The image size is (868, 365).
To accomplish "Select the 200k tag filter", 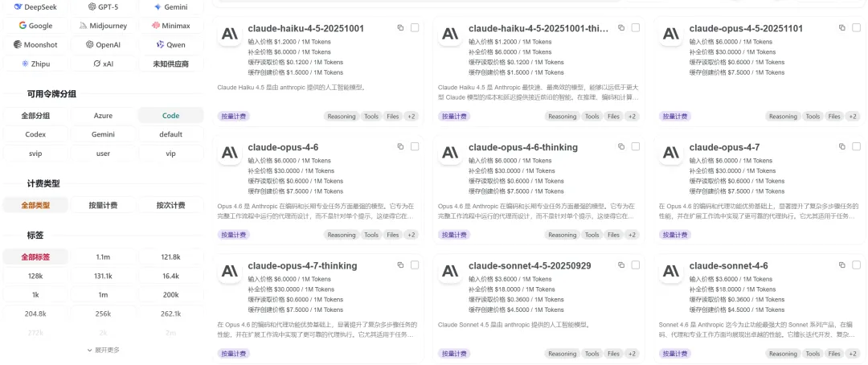I will [170, 295].
